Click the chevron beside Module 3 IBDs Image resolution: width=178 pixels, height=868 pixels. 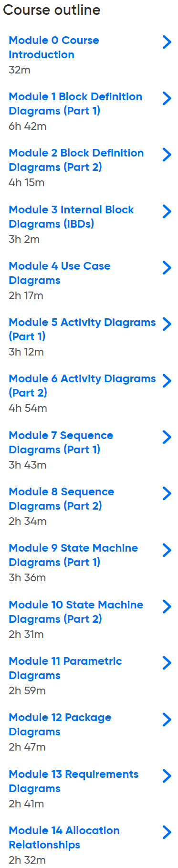coord(167,211)
